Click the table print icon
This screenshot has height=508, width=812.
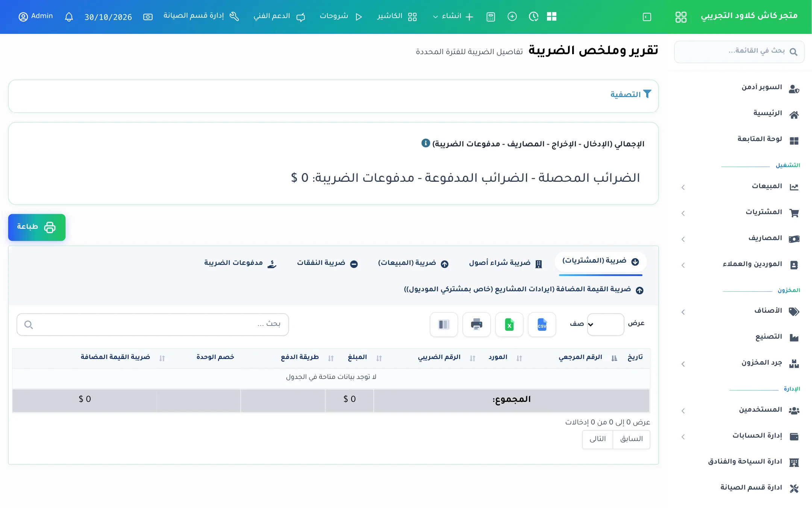click(476, 324)
